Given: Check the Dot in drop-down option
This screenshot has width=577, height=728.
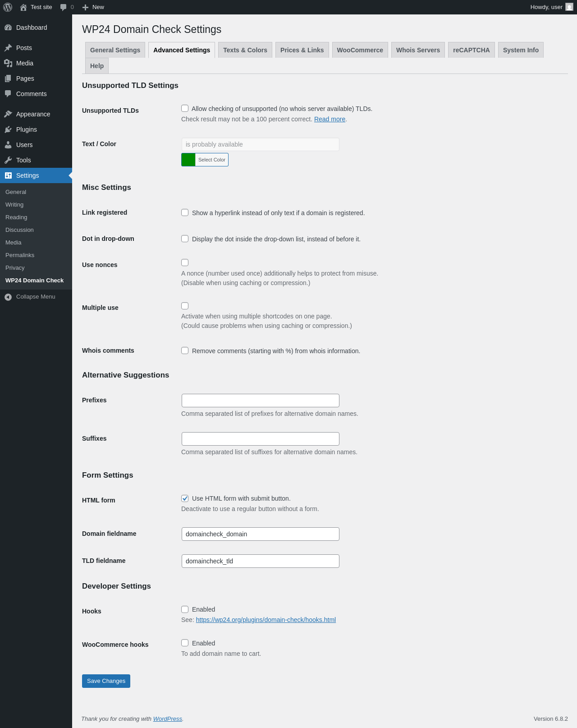Looking at the screenshot, I should tap(185, 239).
